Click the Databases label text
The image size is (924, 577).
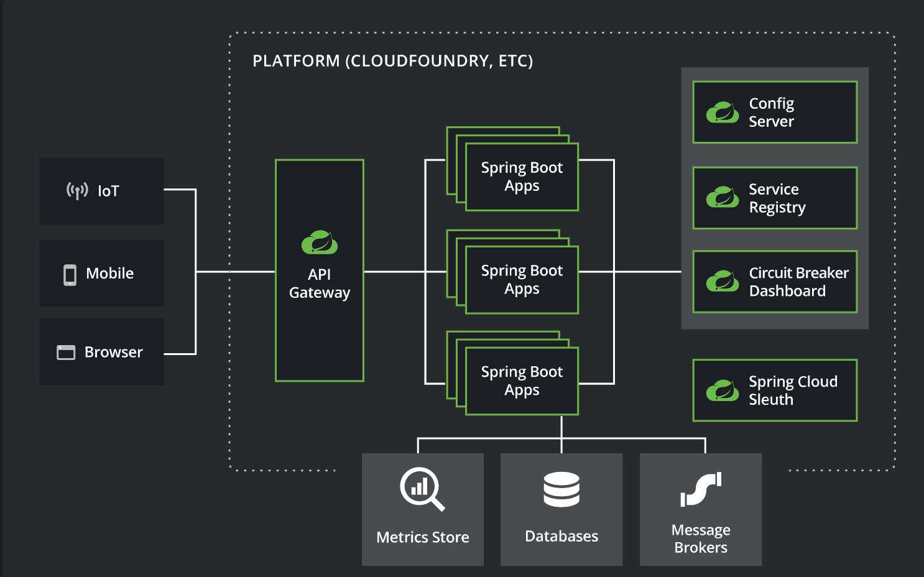(561, 536)
